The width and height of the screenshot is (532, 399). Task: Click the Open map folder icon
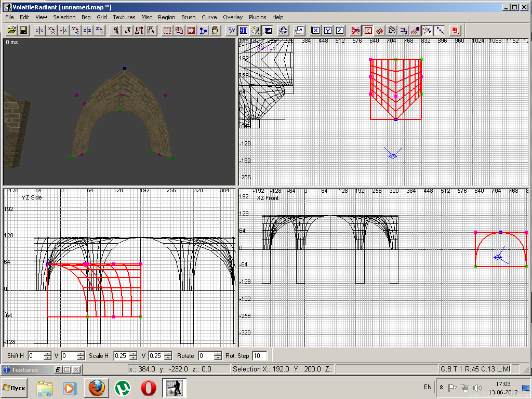[11, 31]
